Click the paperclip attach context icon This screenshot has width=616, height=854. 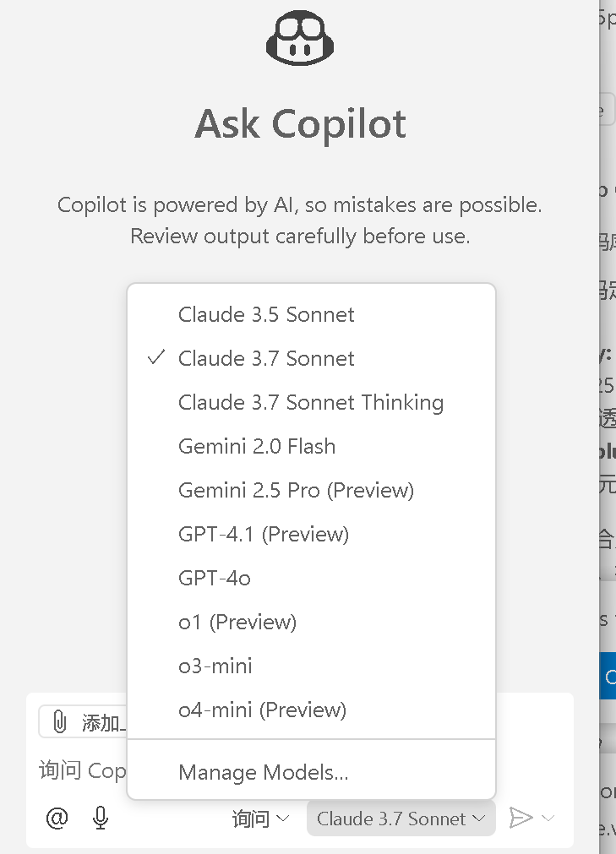(x=60, y=722)
